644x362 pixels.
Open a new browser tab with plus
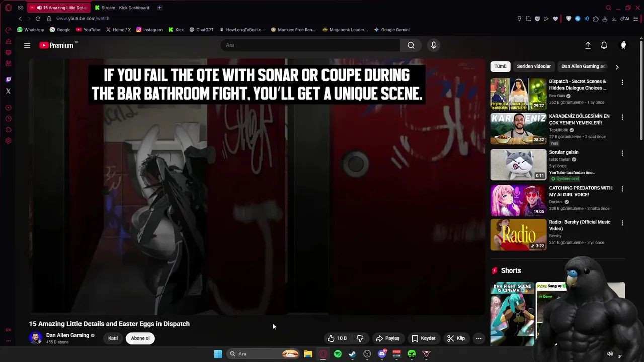(x=159, y=8)
